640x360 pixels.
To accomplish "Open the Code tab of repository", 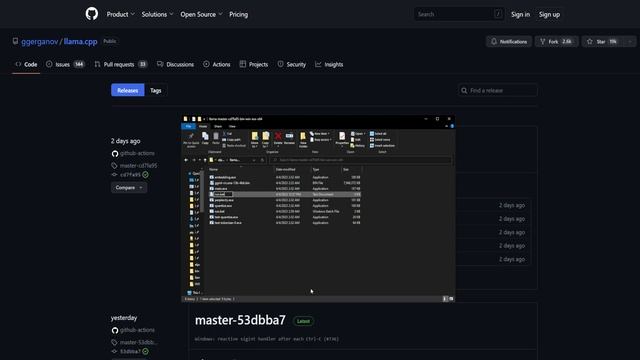I will (26, 64).
